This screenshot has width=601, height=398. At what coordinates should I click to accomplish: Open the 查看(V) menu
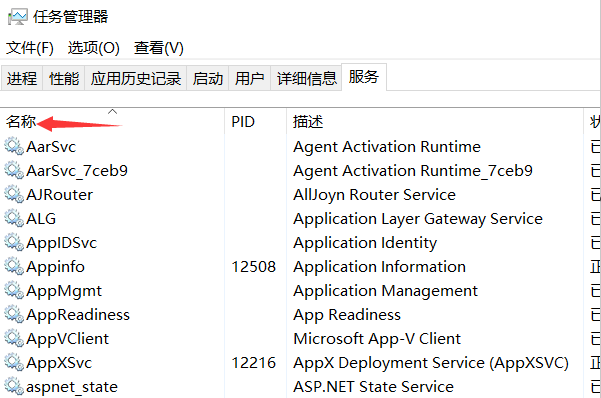[159, 48]
